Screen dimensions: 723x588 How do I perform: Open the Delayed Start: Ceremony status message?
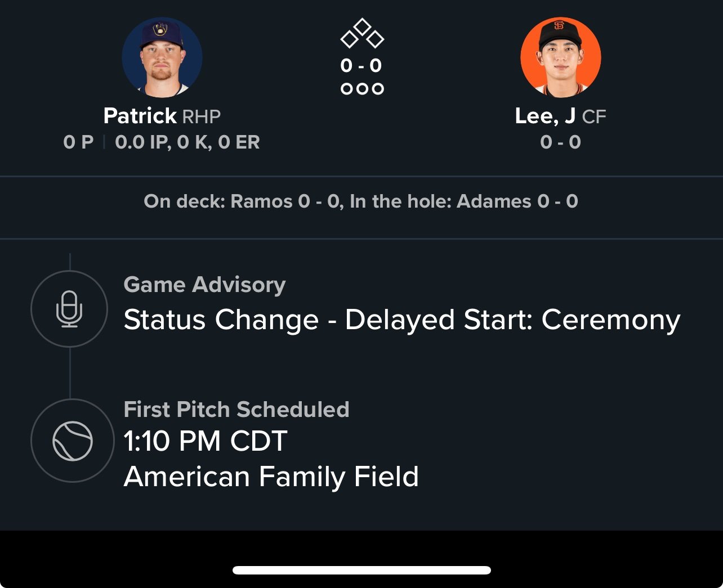pyautogui.click(x=401, y=320)
